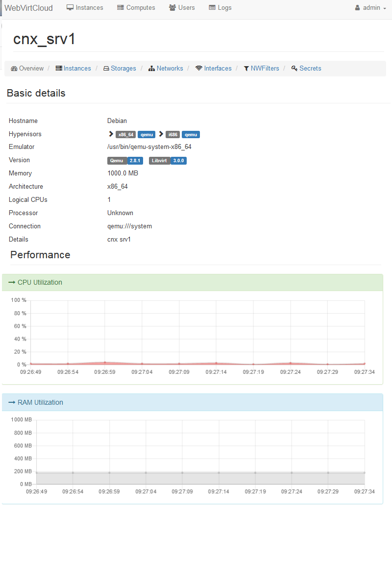392x588 pixels.
Task: Open the admin user dropdown
Action: pos(370,8)
